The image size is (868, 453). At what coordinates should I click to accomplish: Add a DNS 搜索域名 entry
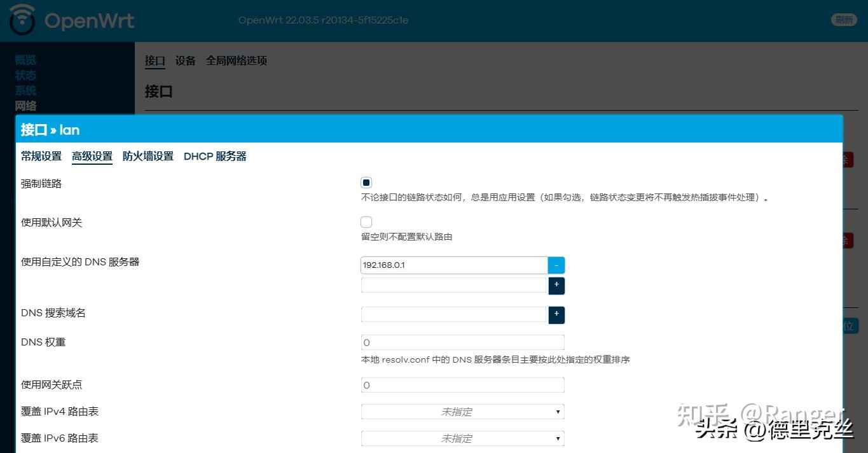click(556, 314)
